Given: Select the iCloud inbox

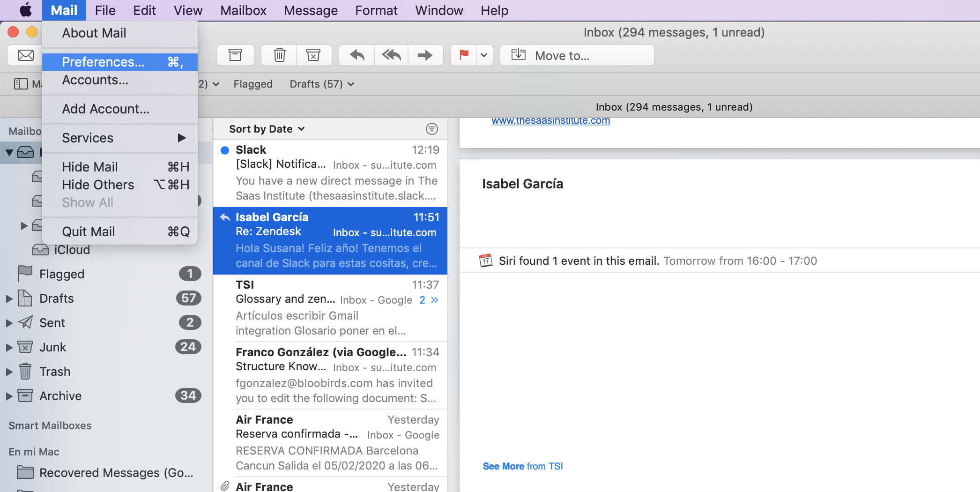Looking at the screenshot, I should [72, 250].
